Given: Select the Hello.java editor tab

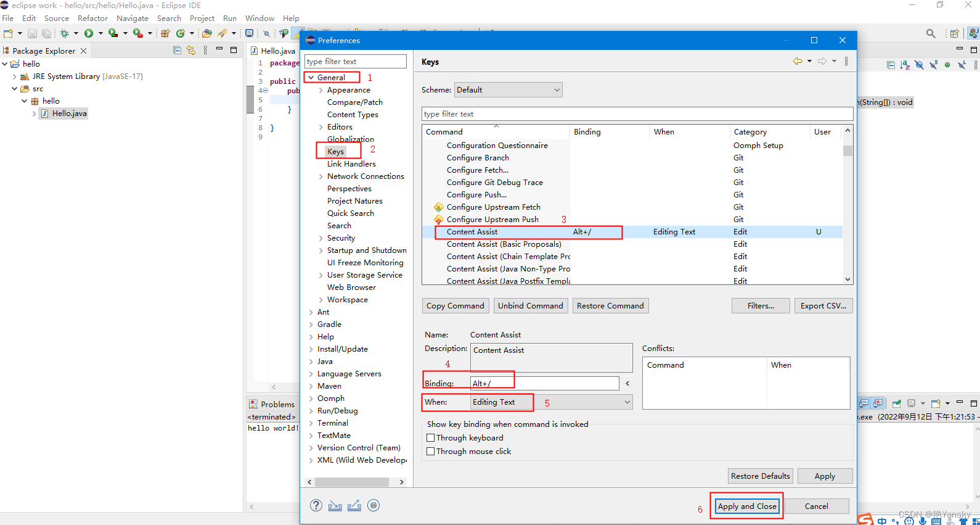Looking at the screenshot, I should pyautogui.click(x=273, y=51).
